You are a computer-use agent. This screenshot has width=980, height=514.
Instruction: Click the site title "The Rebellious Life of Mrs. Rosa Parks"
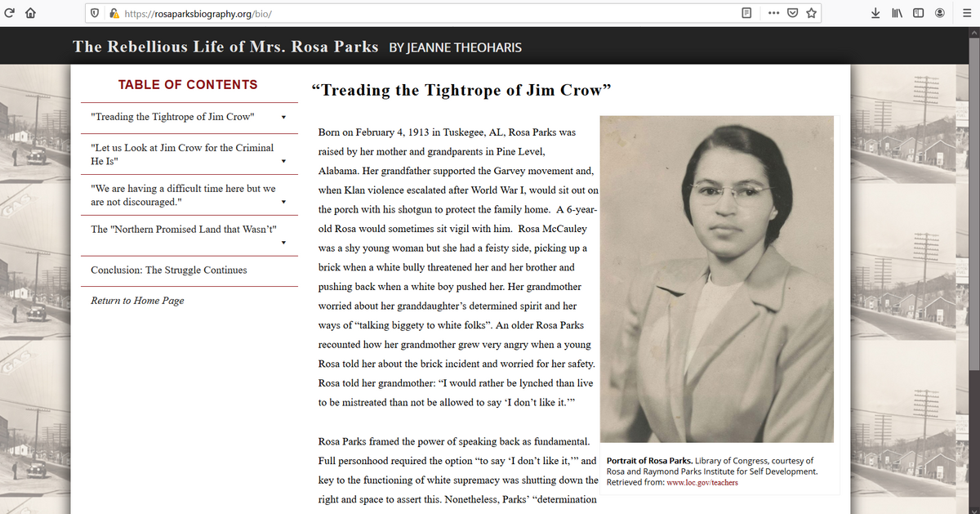225,47
